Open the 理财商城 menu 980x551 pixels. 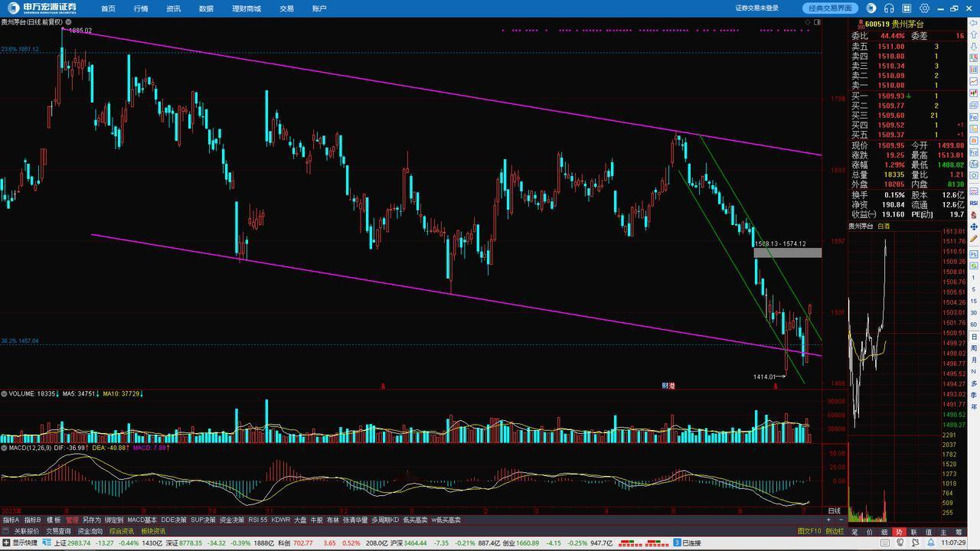(x=247, y=8)
